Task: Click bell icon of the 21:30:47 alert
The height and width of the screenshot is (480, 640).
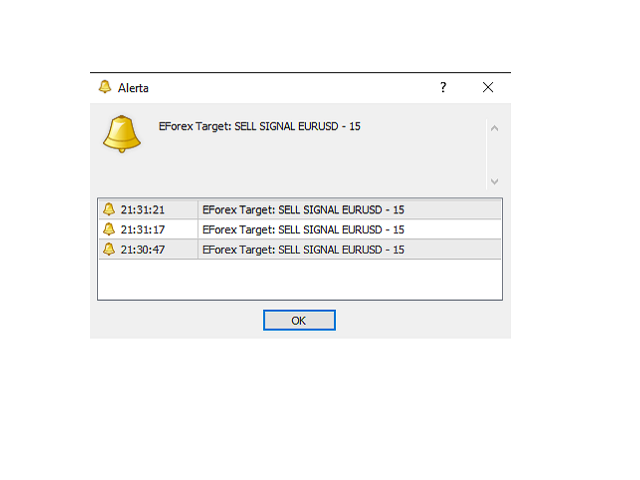Action: pyautogui.click(x=109, y=249)
